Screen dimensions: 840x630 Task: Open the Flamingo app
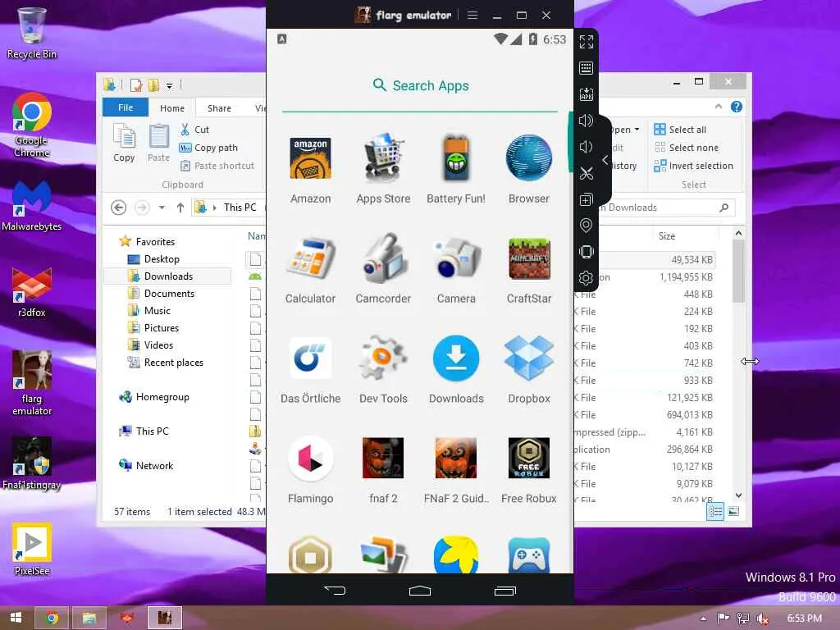pyautogui.click(x=310, y=470)
